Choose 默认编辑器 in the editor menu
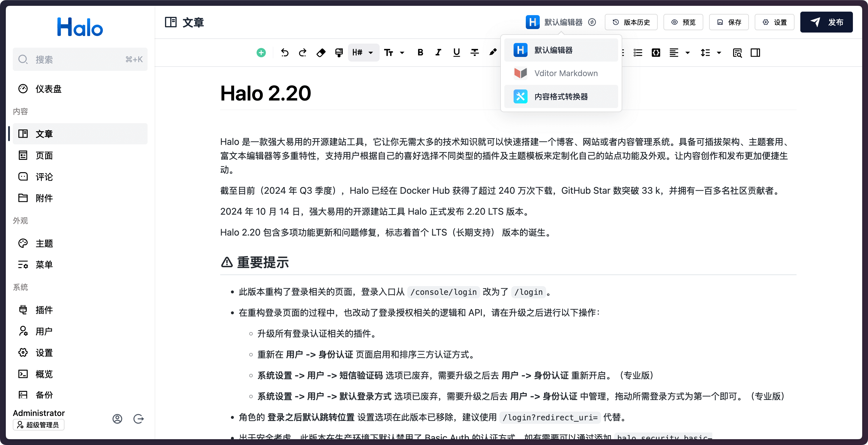Screen dimensions: 868x445 click(561, 50)
